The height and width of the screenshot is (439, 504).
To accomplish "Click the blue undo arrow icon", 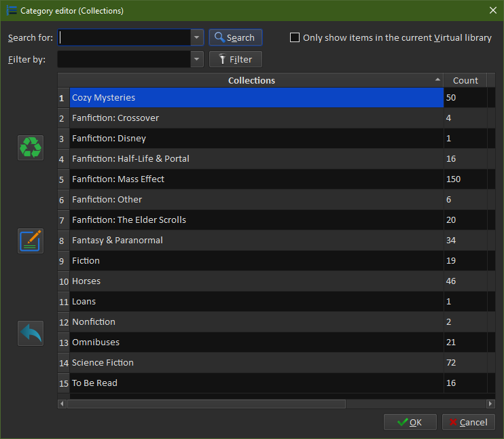I will point(31,333).
